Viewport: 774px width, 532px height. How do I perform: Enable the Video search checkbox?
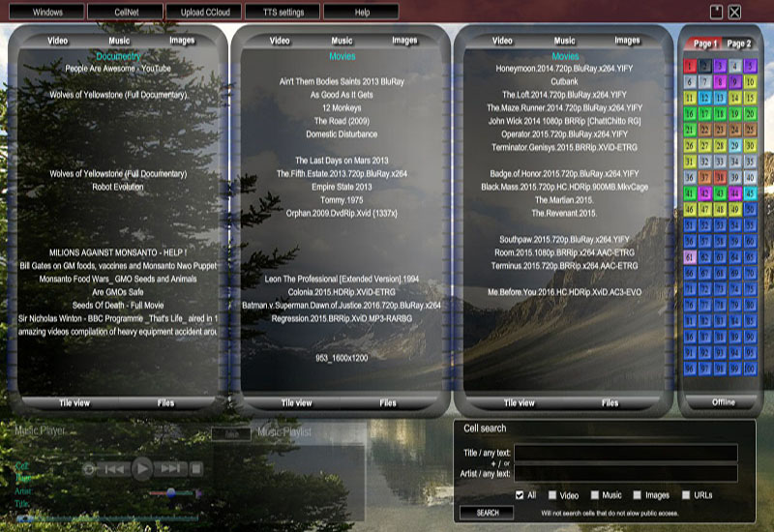tap(551, 495)
